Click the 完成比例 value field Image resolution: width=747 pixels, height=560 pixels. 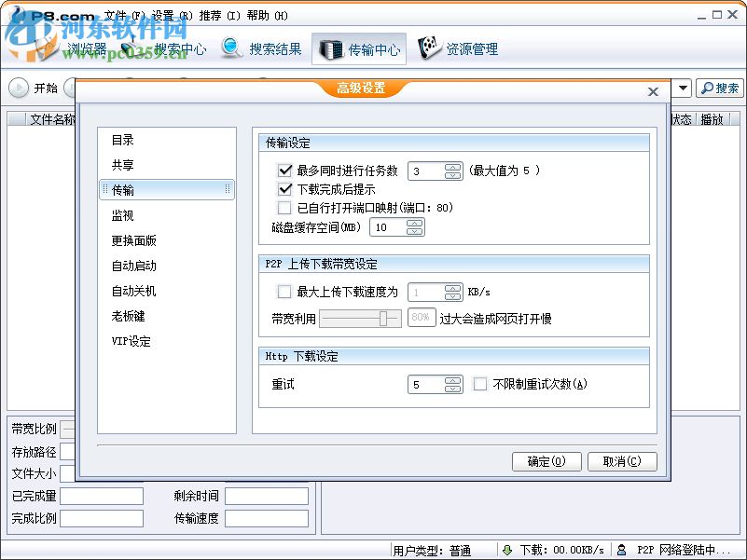click(x=102, y=518)
